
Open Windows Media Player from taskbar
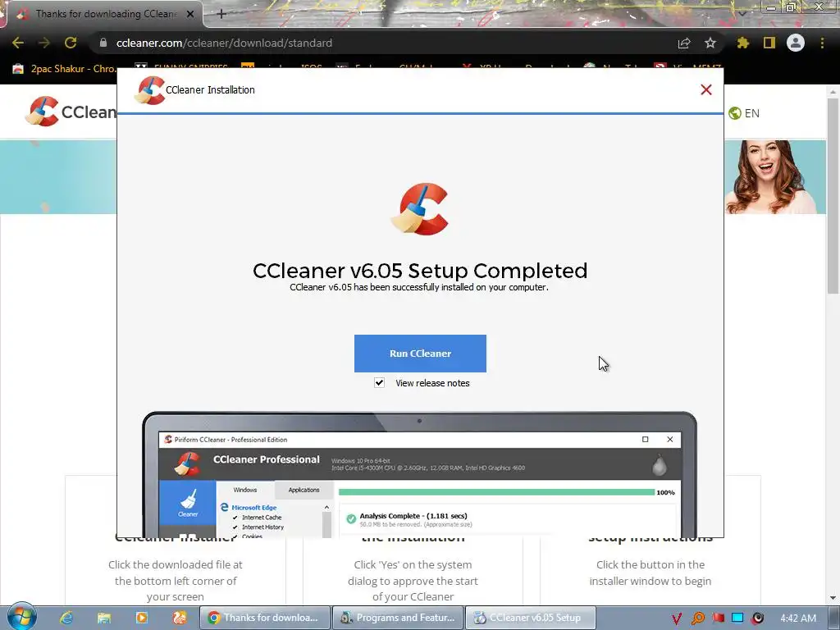click(142, 618)
